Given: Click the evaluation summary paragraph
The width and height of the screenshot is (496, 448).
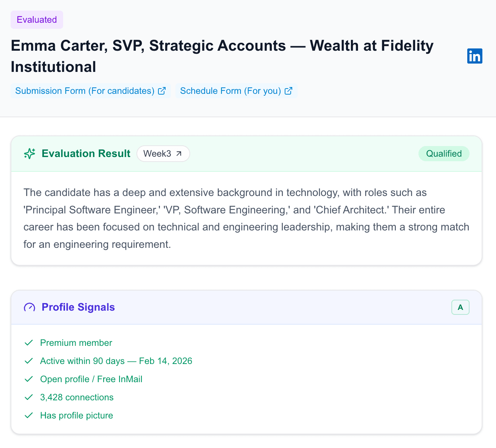Looking at the screenshot, I should coord(246,218).
